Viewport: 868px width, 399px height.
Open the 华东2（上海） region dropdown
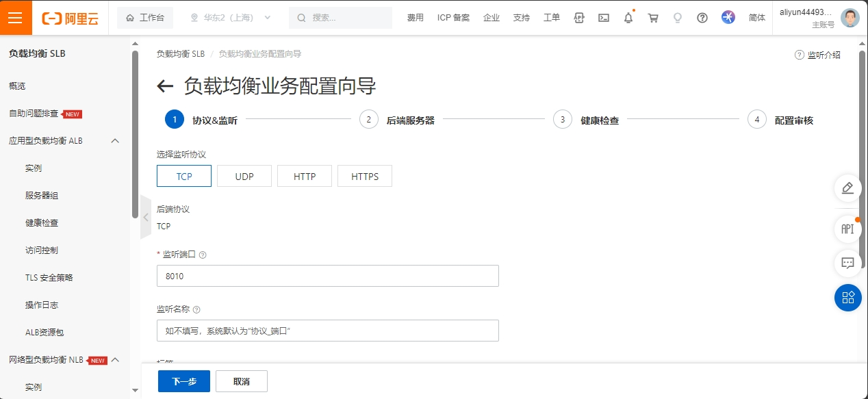tap(231, 18)
